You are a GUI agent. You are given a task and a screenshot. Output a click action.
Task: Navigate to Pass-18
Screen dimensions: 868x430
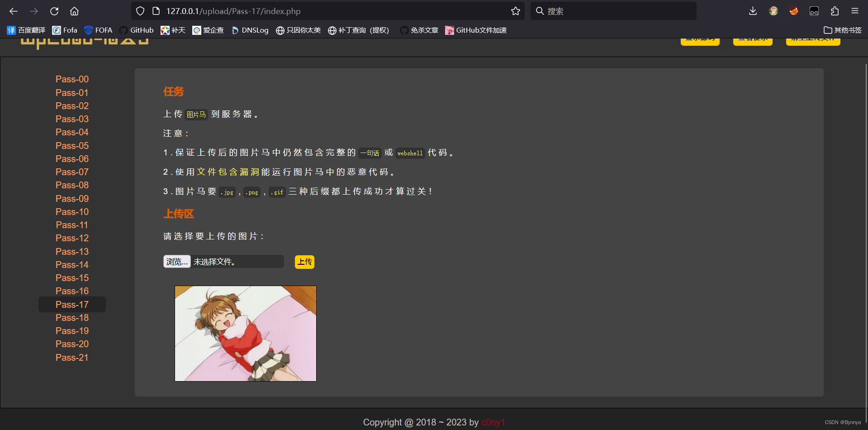pos(72,318)
